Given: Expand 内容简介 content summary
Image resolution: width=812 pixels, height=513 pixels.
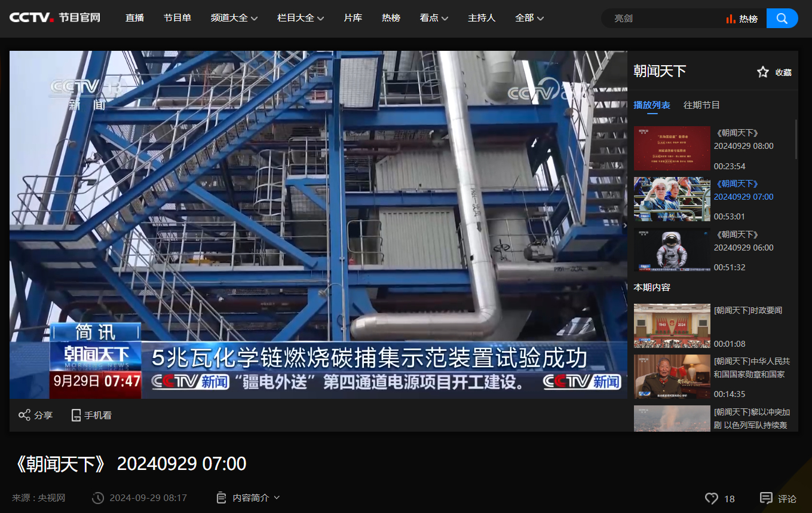Looking at the screenshot, I should (248, 497).
